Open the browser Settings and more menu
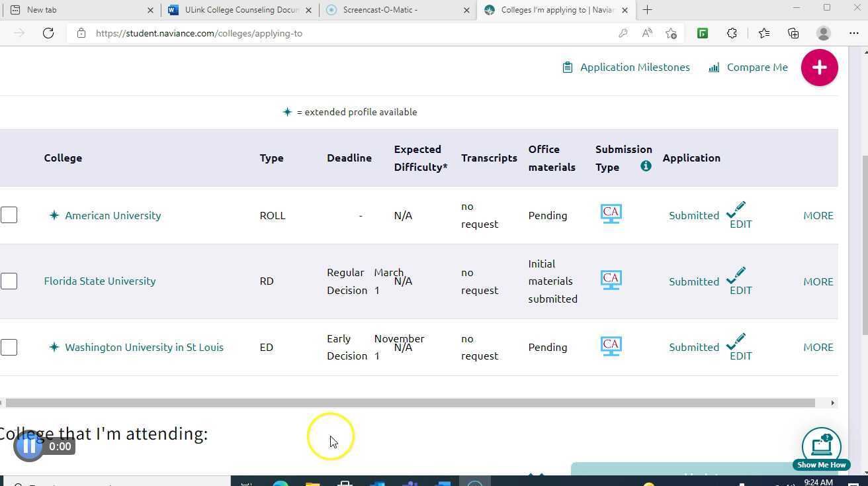Image resolution: width=868 pixels, height=486 pixels. point(853,33)
